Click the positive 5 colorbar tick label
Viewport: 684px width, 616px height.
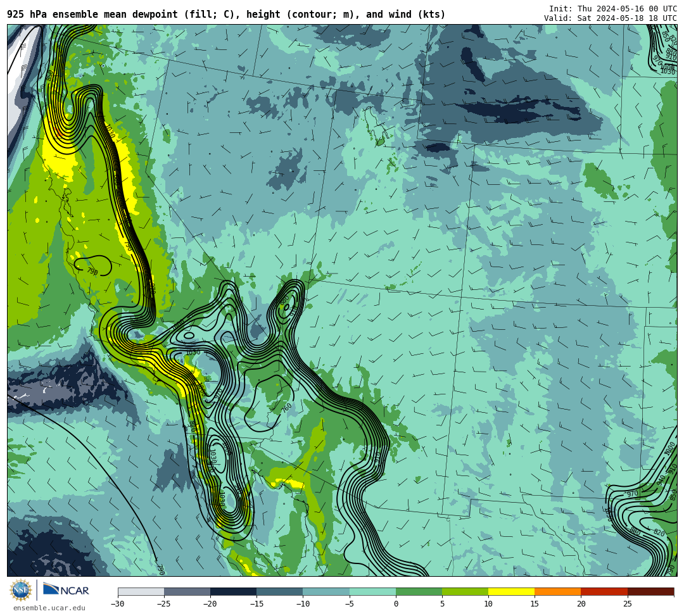pos(442,604)
